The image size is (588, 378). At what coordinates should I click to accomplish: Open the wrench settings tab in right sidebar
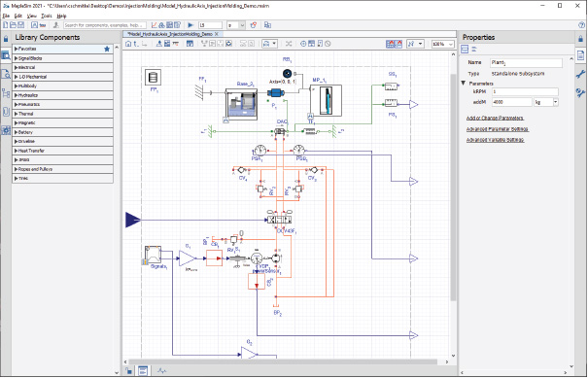580,74
